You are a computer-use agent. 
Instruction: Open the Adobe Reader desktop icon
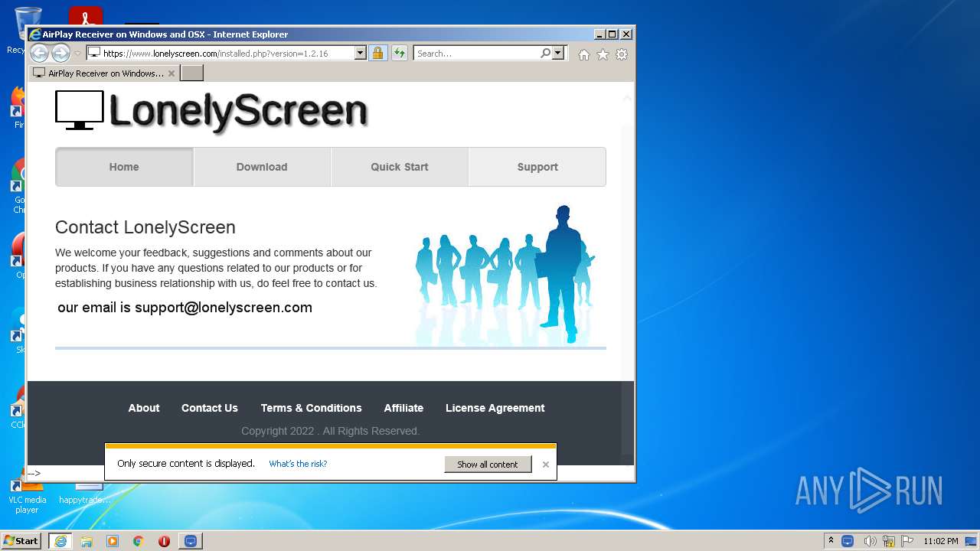[x=86, y=15]
